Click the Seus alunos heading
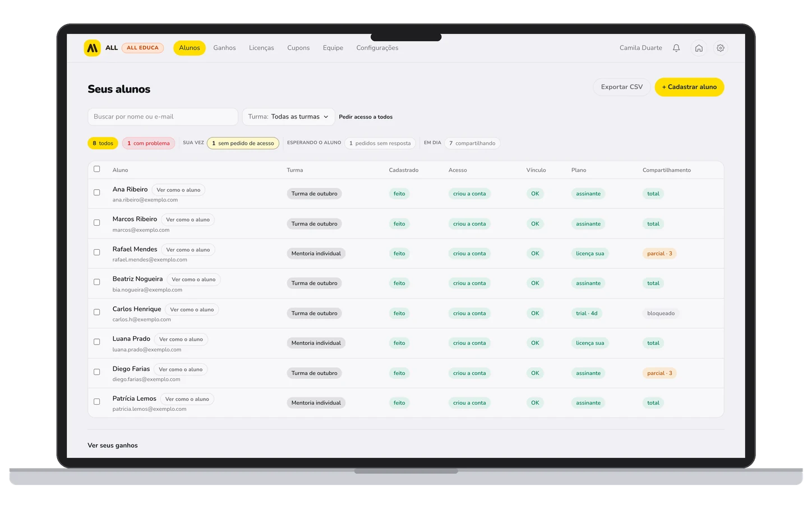The image size is (812, 513). pyautogui.click(x=119, y=89)
